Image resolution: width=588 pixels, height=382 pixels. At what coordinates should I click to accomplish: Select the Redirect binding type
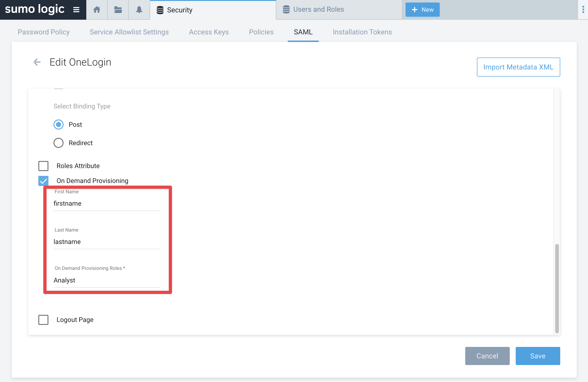point(59,143)
